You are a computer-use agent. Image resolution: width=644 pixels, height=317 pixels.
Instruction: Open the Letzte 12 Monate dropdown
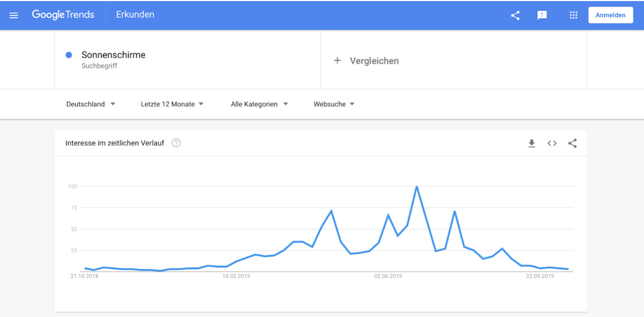(172, 104)
